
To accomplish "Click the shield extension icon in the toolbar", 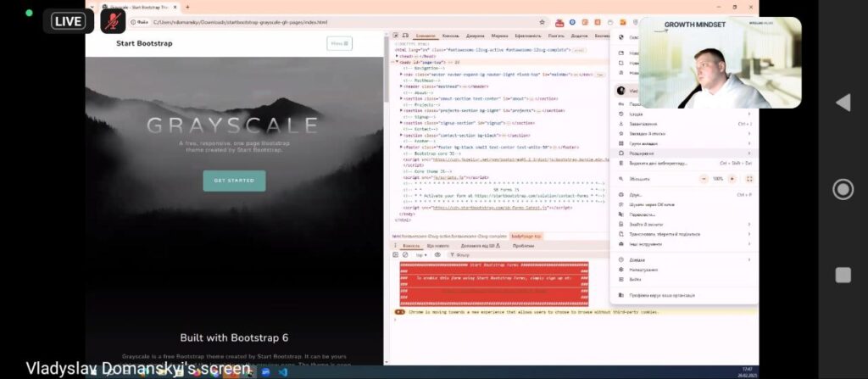I will point(634,22).
